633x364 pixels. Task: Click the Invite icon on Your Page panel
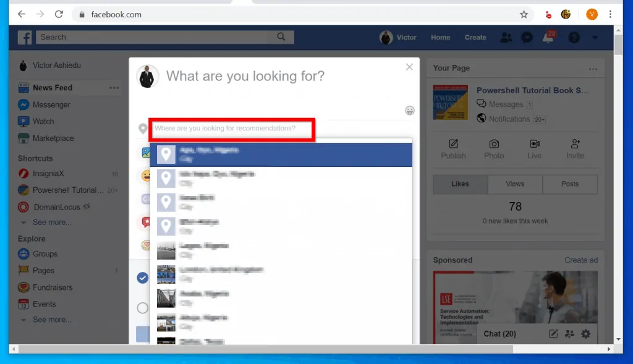[x=575, y=150]
